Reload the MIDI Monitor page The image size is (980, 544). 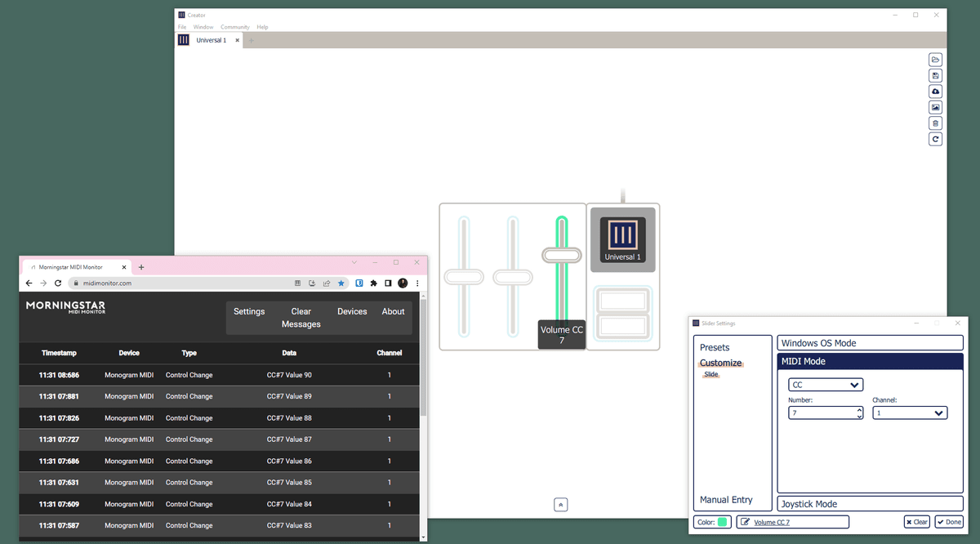58,283
